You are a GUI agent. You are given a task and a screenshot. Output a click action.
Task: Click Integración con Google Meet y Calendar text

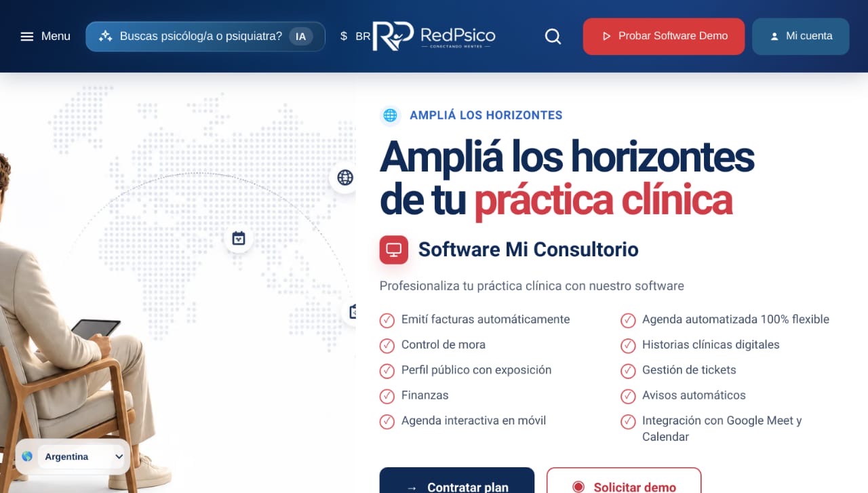(x=722, y=429)
